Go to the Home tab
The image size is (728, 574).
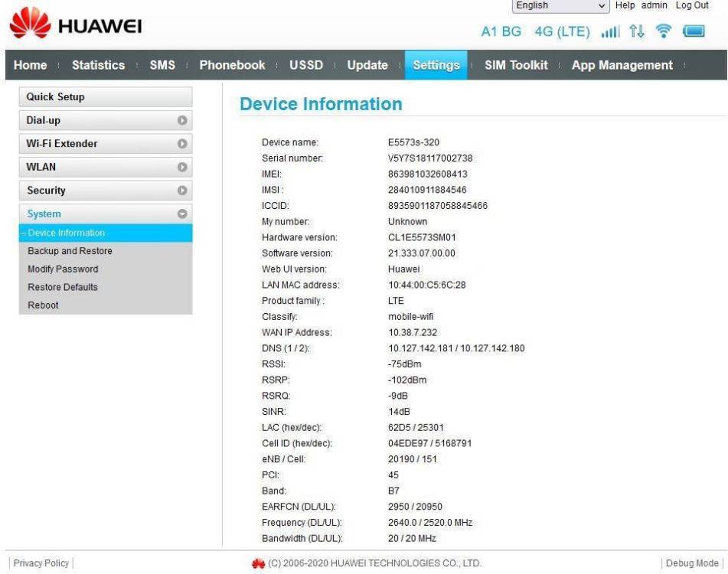30,65
